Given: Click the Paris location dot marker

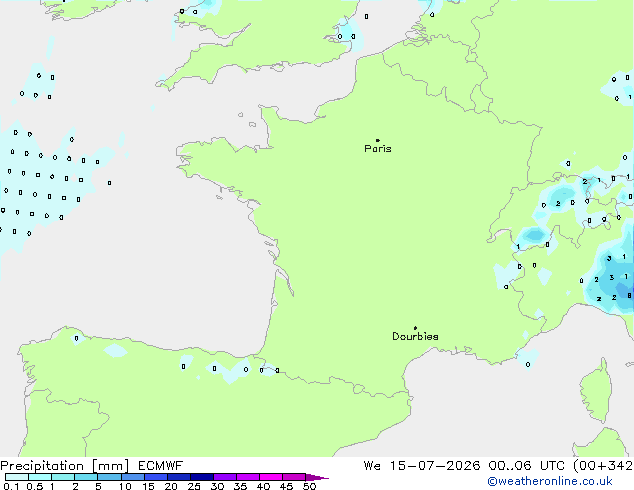Looking at the screenshot, I should pos(378,140).
